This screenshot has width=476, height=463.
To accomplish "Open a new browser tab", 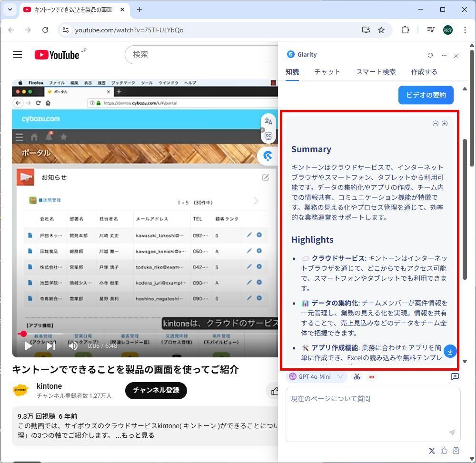I will coord(139,10).
